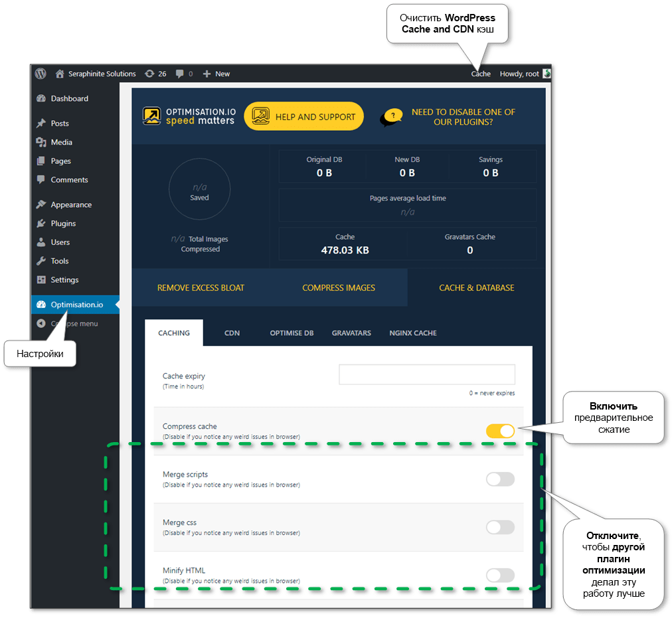672x618 pixels.
Task: Click Cache in the admin bar
Action: 481,74
